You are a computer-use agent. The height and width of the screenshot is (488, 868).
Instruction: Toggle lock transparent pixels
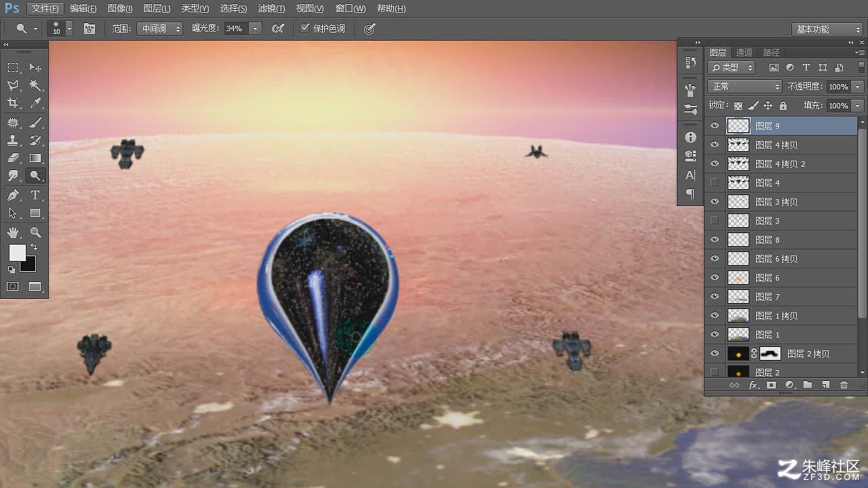tap(738, 106)
